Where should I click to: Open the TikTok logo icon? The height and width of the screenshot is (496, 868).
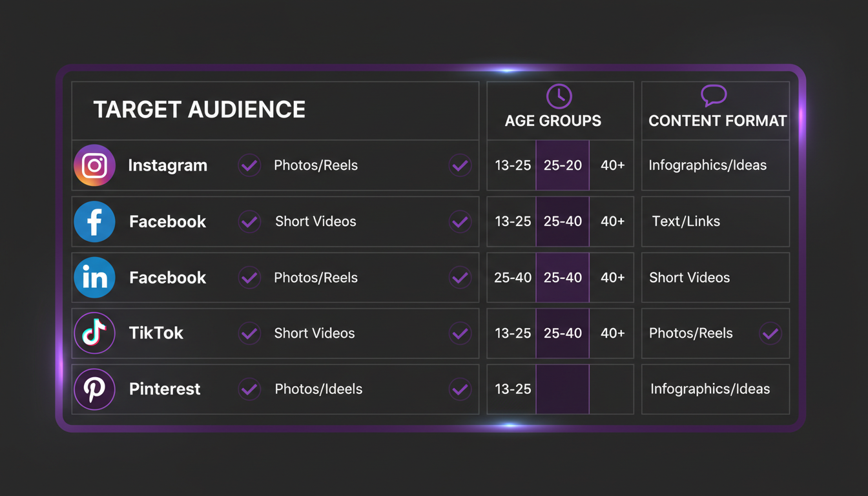[94, 333]
